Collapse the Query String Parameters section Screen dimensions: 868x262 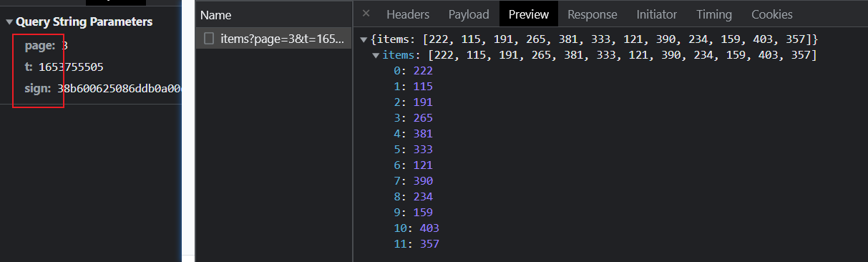point(9,22)
